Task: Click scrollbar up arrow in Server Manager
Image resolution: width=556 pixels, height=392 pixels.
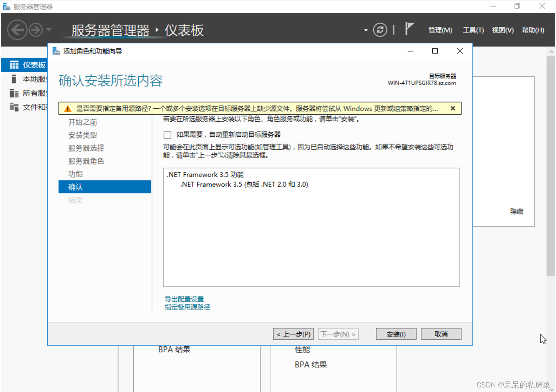Action: pos(551,51)
